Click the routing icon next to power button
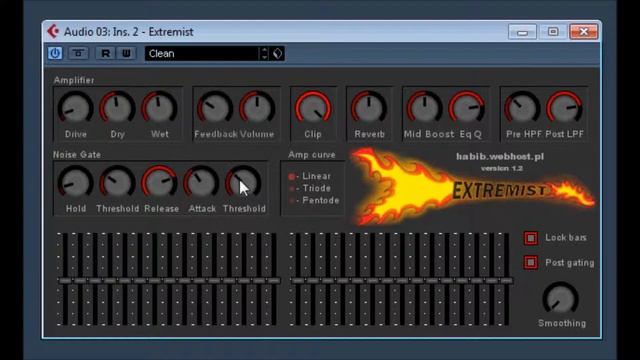This screenshot has width=640, height=360. pyautogui.click(x=78, y=53)
